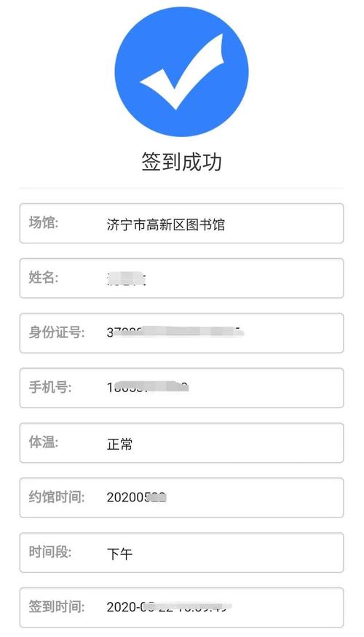
Task: Select the 身份证号 ID number field
Action: (x=181, y=333)
